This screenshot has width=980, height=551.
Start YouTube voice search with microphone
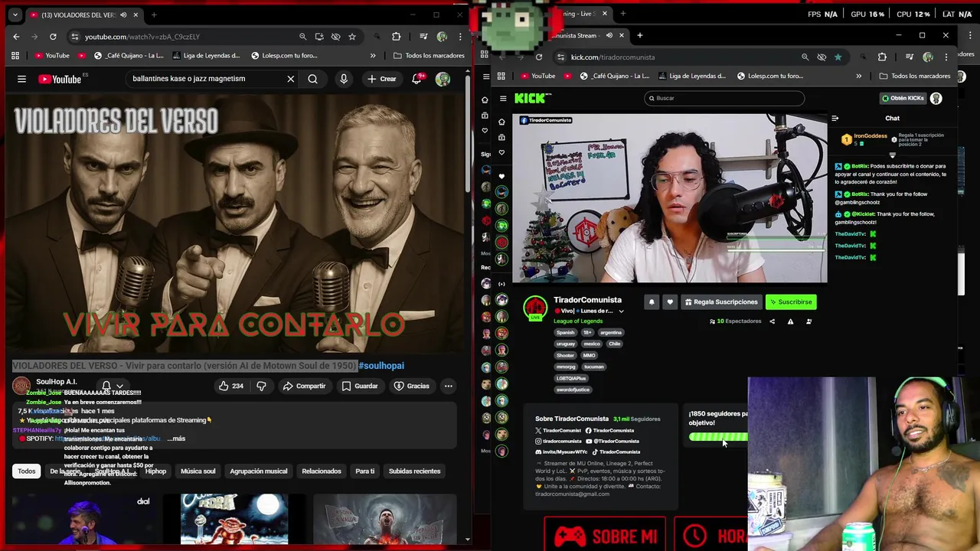[344, 79]
